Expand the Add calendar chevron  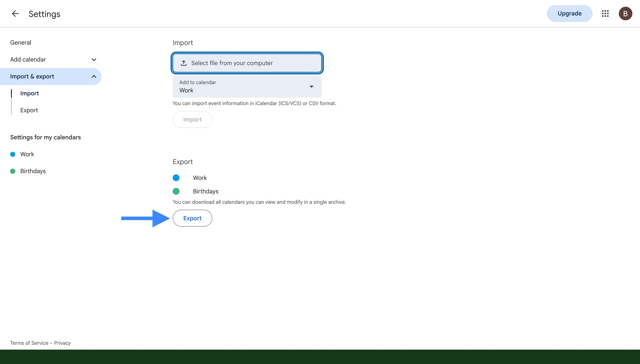[94, 59]
